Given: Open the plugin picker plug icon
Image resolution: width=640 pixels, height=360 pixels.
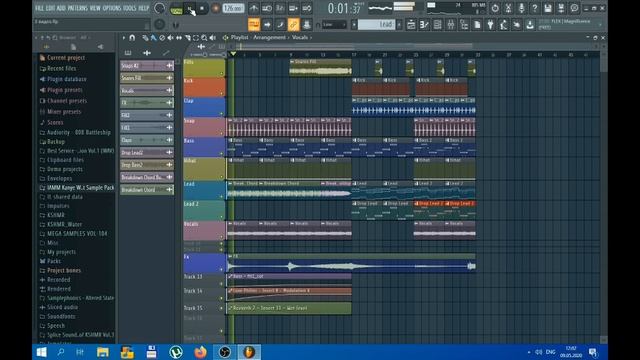Looking at the screenshot, I should click(x=491, y=25).
